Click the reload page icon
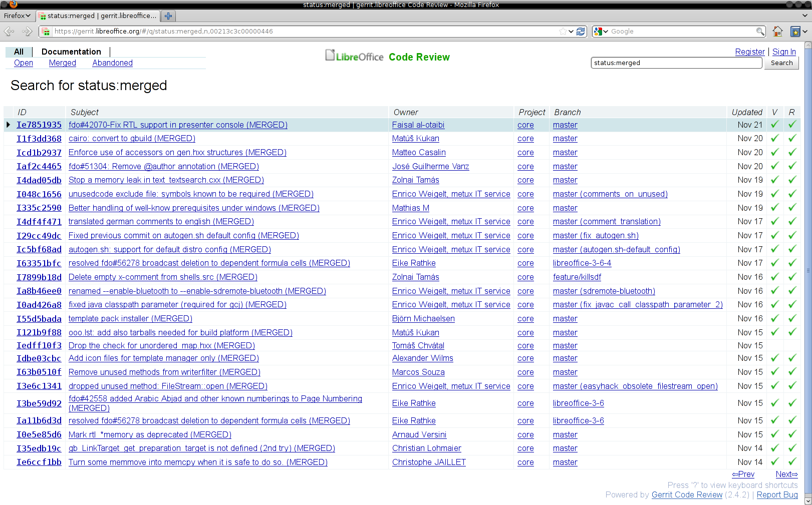812x505 pixels. (581, 32)
